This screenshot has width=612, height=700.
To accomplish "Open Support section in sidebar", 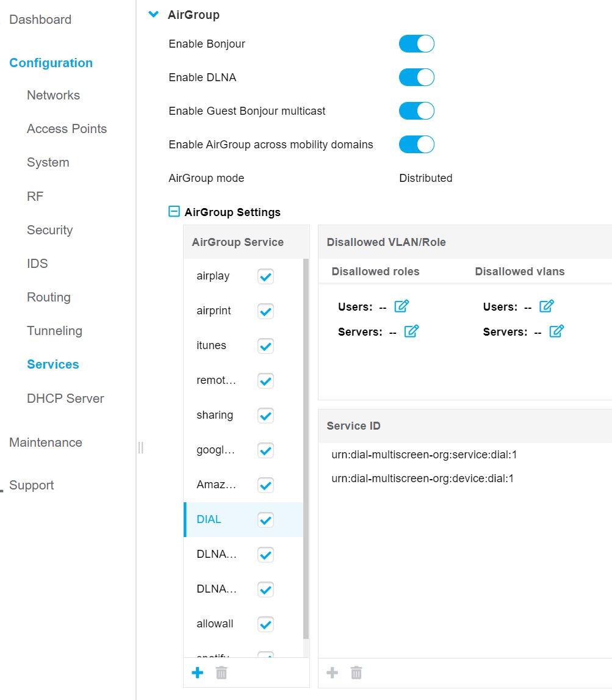I will pos(31,485).
